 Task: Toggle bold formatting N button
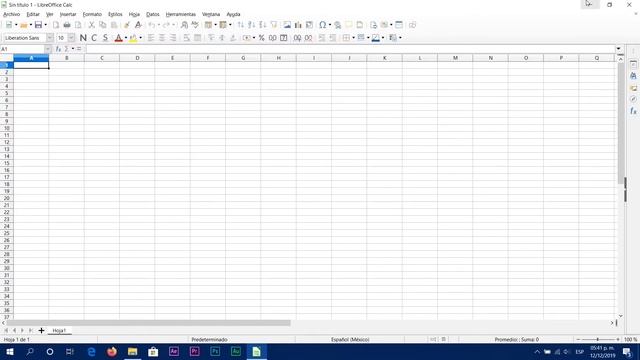tap(83, 38)
